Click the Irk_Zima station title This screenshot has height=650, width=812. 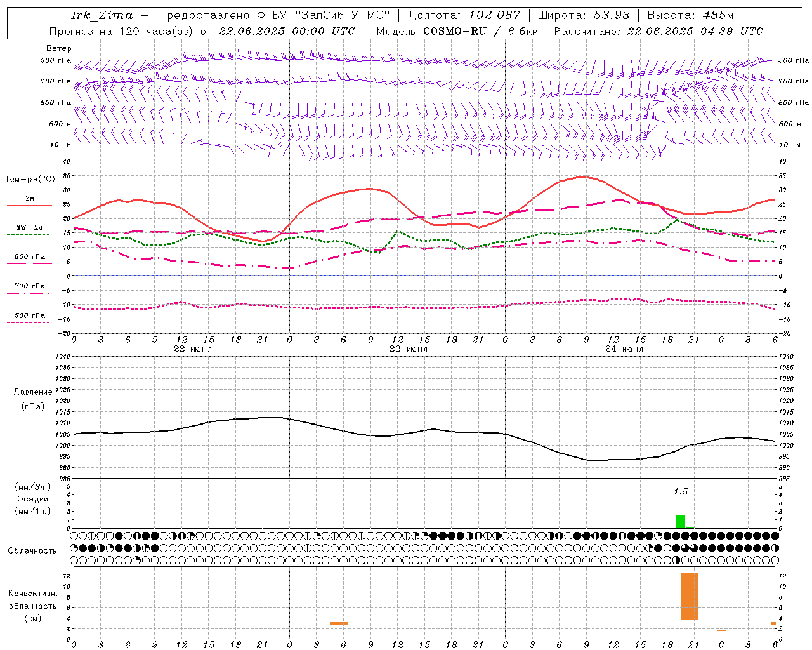tap(102, 15)
